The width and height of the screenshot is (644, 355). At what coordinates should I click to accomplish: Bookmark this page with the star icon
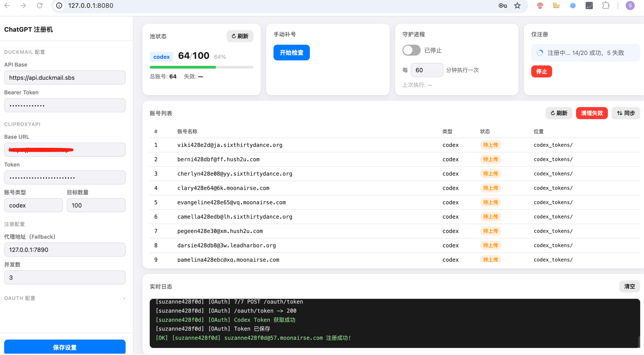click(x=517, y=6)
